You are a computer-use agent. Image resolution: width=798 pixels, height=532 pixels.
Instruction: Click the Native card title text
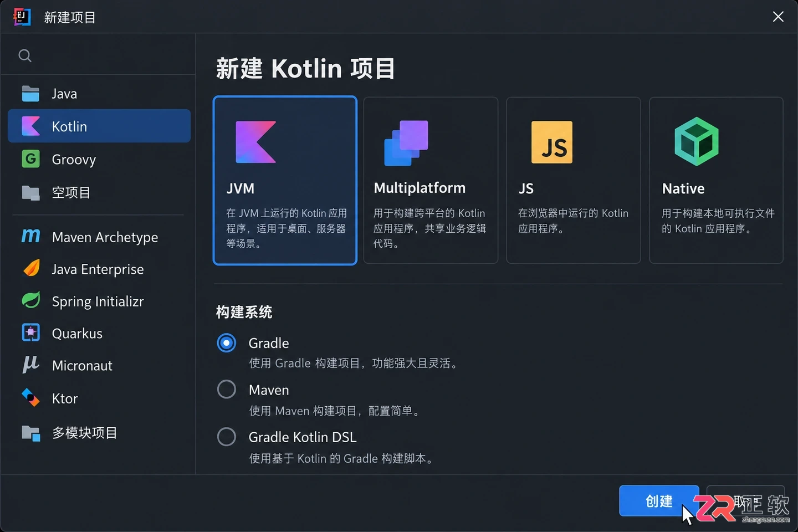click(x=683, y=188)
